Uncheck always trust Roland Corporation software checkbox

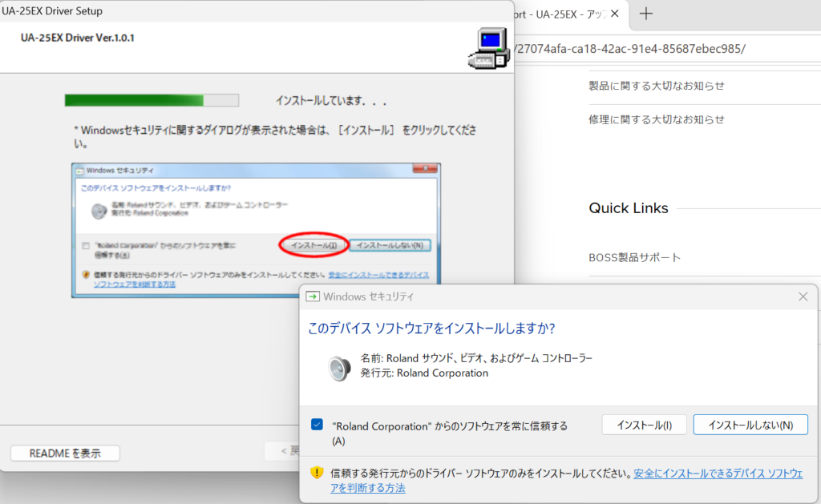pyautogui.click(x=317, y=425)
